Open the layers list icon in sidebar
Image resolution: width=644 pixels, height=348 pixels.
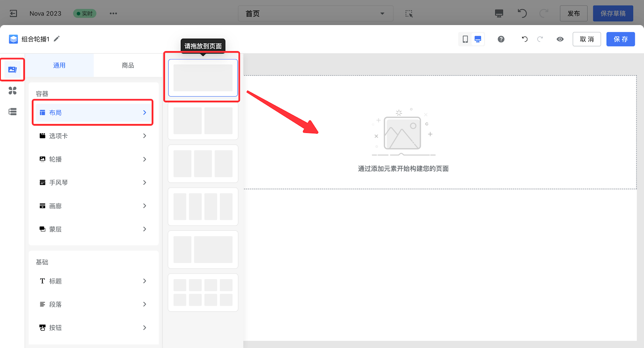click(x=12, y=112)
